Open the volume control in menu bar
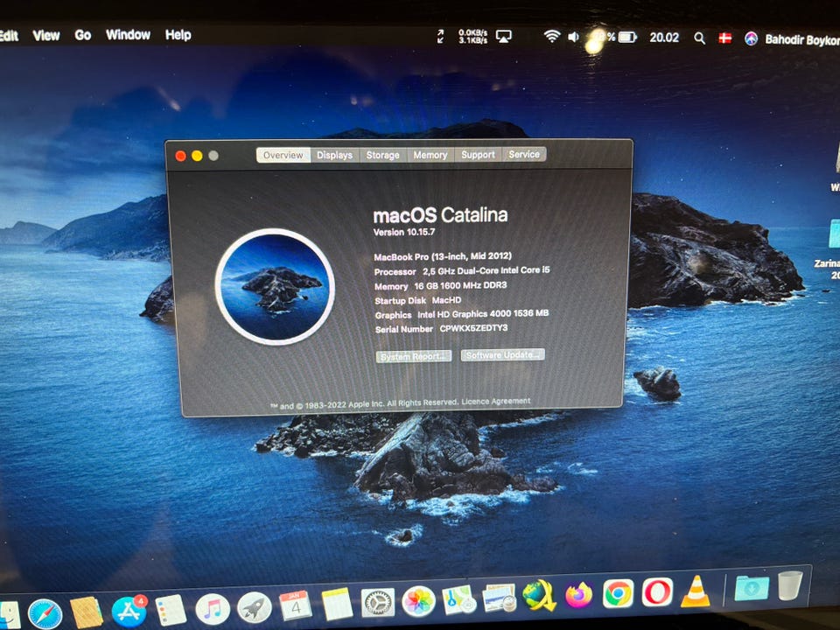The width and height of the screenshot is (840, 630). click(574, 37)
